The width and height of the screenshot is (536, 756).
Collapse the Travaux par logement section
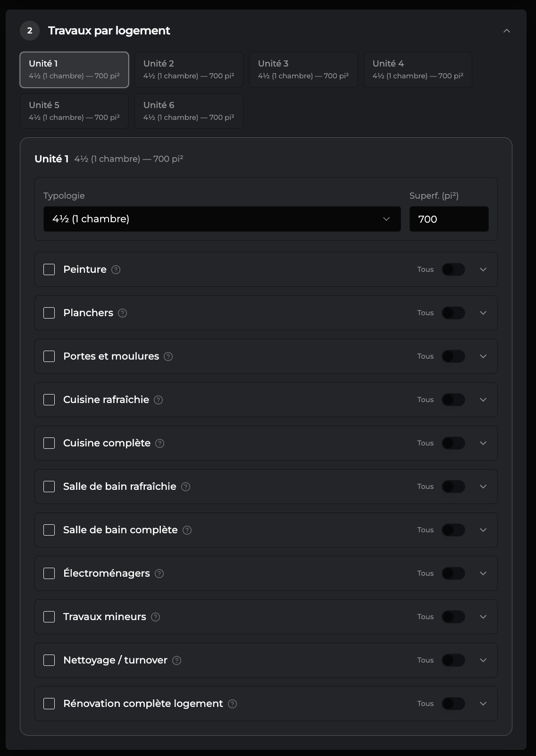[x=507, y=31]
